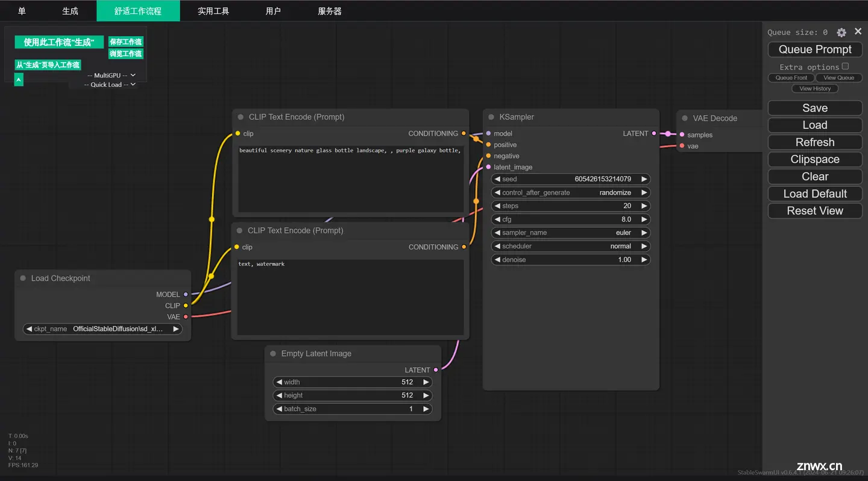
Task: Decrease cfg with the left arrow
Action: [497, 219]
